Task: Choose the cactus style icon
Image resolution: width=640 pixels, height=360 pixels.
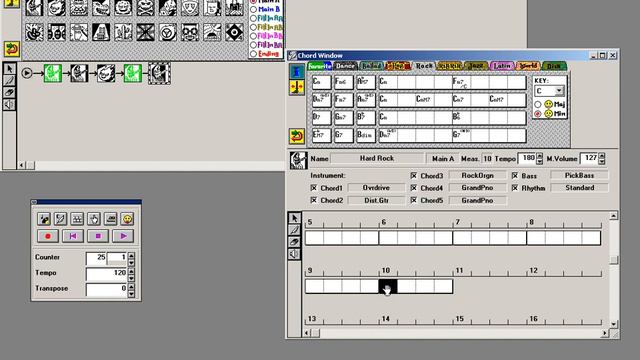Action: coord(123,32)
